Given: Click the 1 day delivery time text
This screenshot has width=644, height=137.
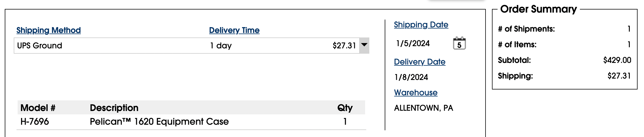Looking at the screenshot, I should 221,46.
